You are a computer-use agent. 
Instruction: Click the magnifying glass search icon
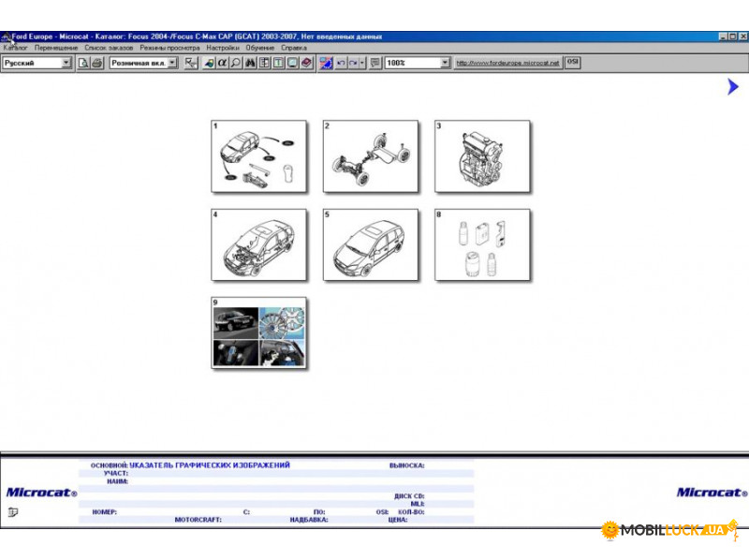point(235,63)
